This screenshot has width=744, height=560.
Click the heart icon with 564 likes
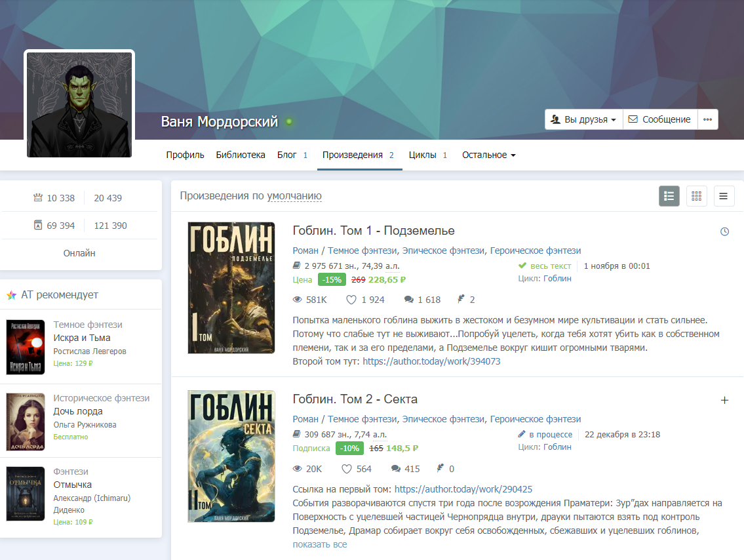[x=347, y=469]
